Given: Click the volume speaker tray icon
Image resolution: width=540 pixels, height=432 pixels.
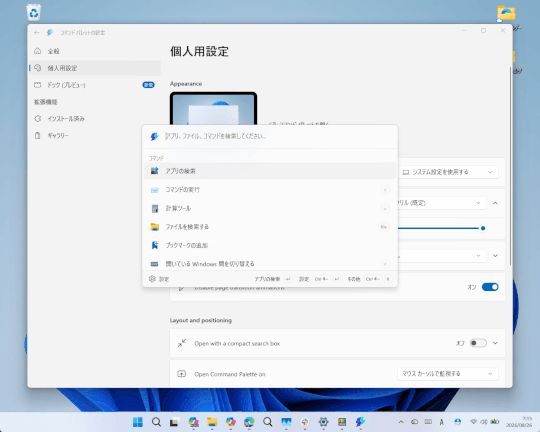Looking at the screenshot, I should tap(484, 422).
